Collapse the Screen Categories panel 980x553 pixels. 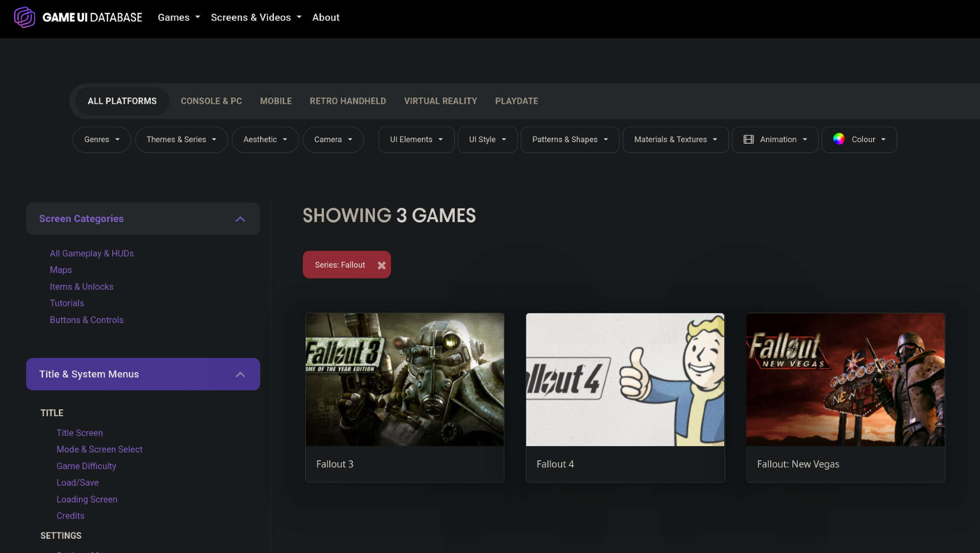pyautogui.click(x=240, y=219)
